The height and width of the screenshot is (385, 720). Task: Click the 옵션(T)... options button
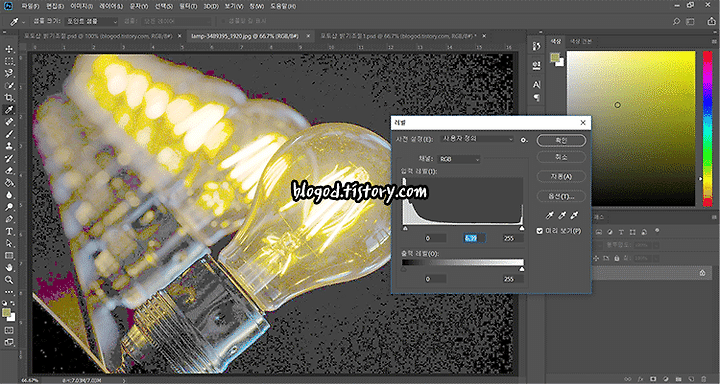(561, 196)
